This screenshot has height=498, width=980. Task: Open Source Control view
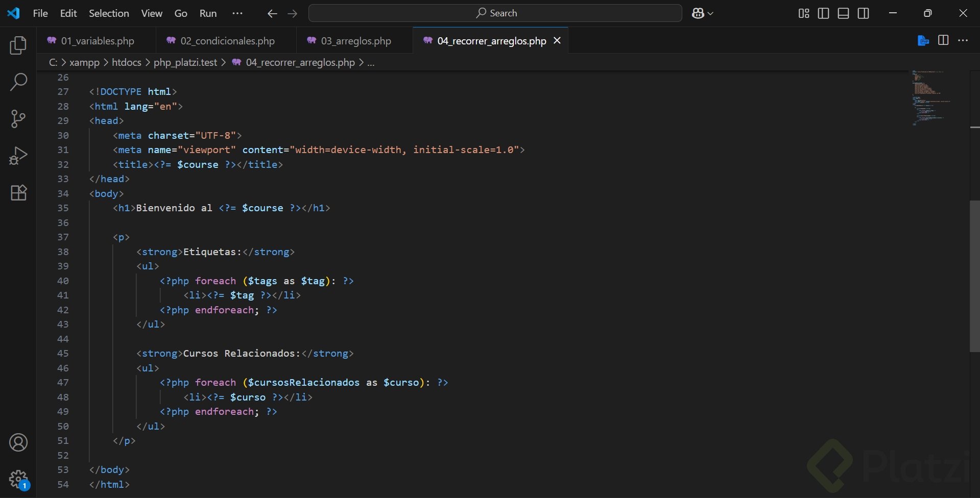[x=18, y=119]
